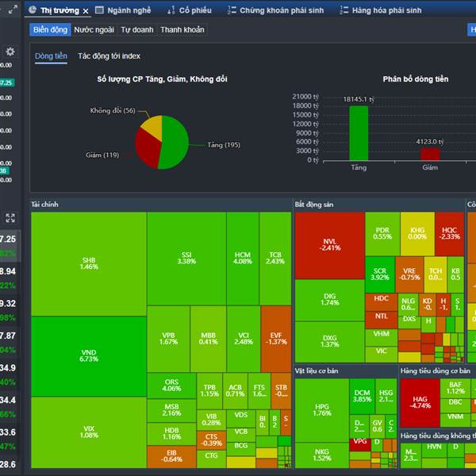The width and height of the screenshot is (476, 476).
Task: Click the DXG 1.37% tile
Action: click(x=330, y=342)
